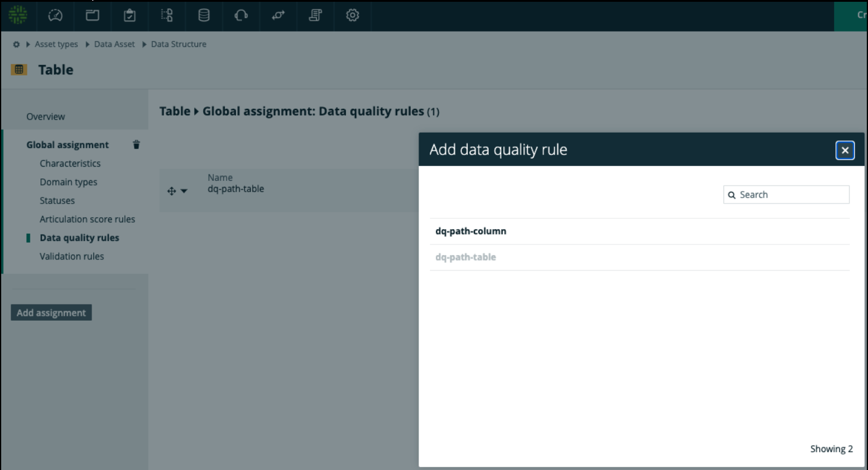Open the helpdesk headset icon
Image resolution: width=868 pixels, height=470 pixels.
click(241, 16)
